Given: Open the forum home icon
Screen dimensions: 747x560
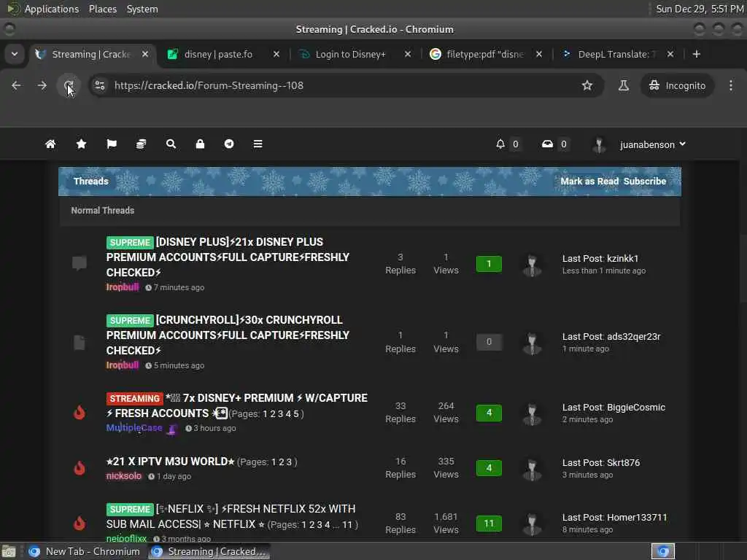Looking at the screenshot, I should coord(50,144).
